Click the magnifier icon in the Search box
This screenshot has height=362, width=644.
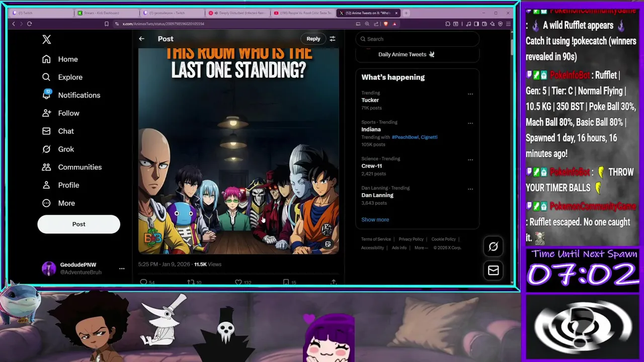coord(363,39)
